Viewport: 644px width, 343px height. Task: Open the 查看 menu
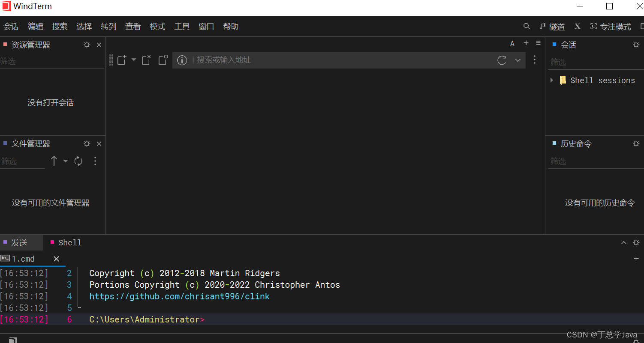[x=133, y=27]
